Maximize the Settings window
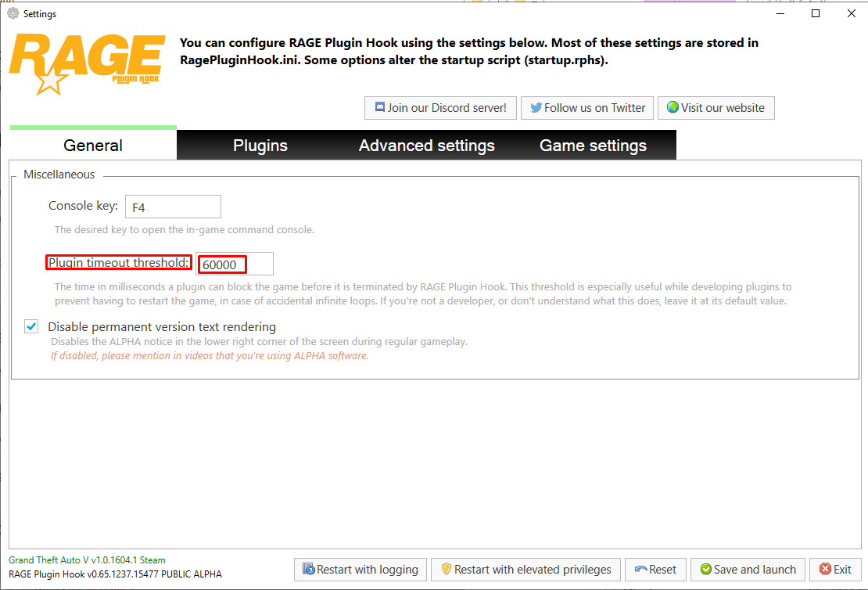The width and height of the screenshot is (868, 590). coord(816,13)
